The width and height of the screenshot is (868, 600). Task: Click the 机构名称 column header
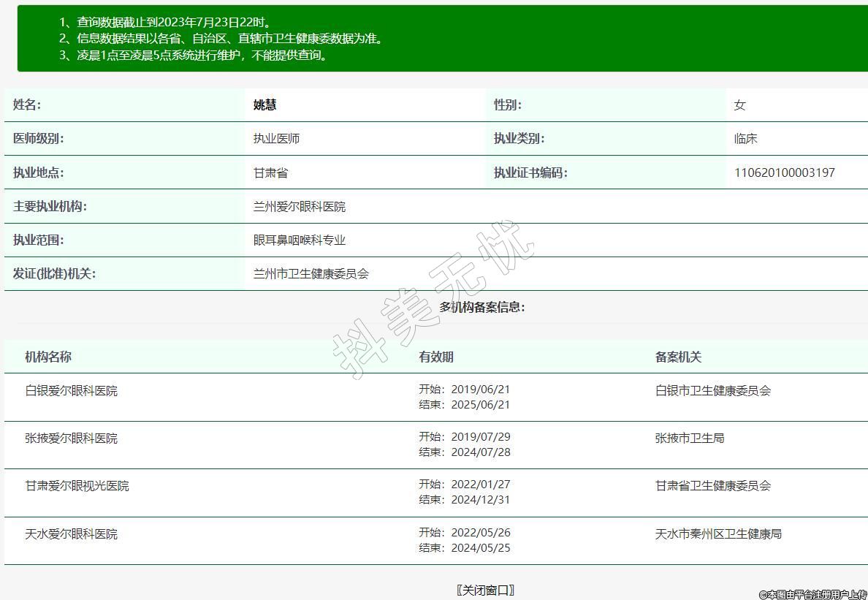[48, 357]
